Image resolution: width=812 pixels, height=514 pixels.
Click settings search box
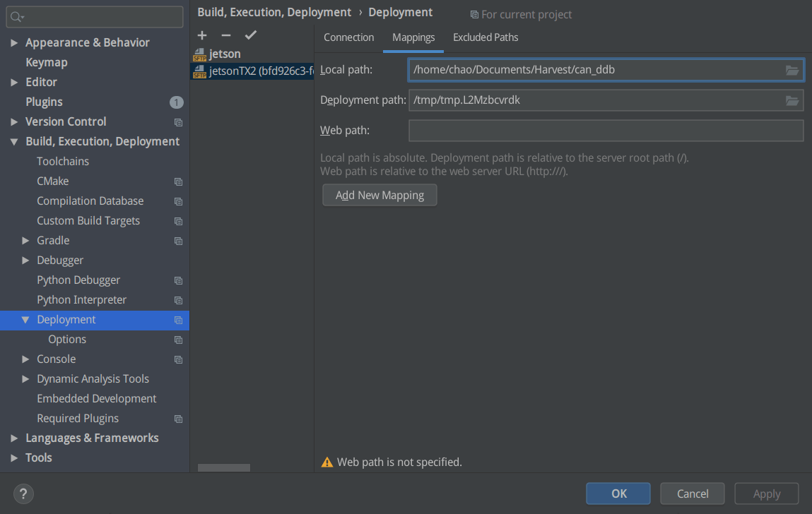95,16
